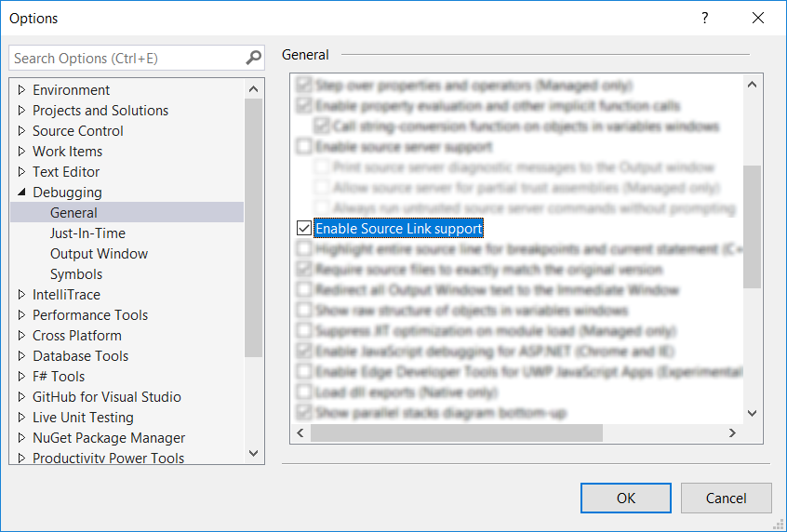Click the OK button
This screenshot has width=787, height=532.
[x=626, y=498]
